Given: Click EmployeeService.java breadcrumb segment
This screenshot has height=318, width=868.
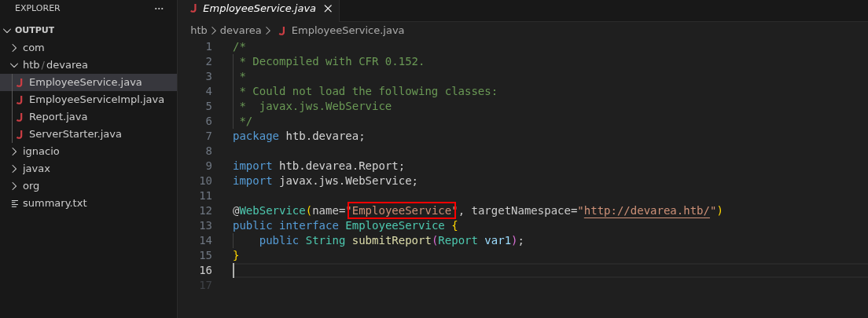Looking at the screenshot, I should tap(348, 31).
